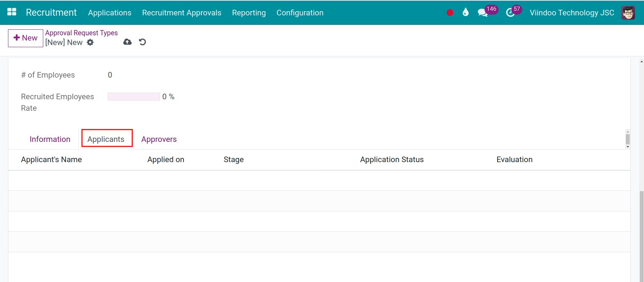Discard changes with undo arrow icon
The image size is (644, 282).
click(x=142, y=42)
